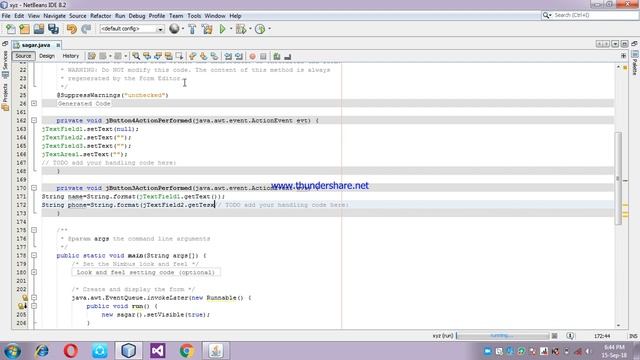Stop the running task square button
640x360 pixels.
click(x=554, y=336)
